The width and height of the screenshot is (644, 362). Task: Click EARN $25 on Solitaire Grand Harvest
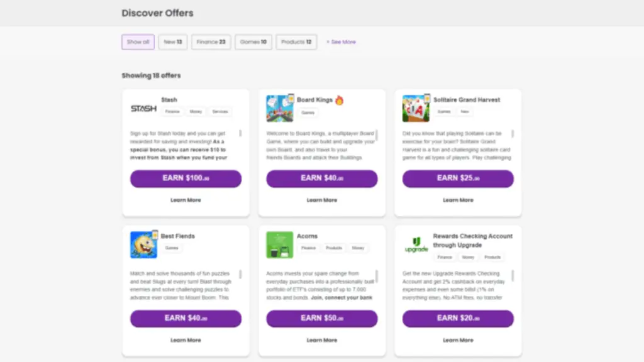coord(458,178)
